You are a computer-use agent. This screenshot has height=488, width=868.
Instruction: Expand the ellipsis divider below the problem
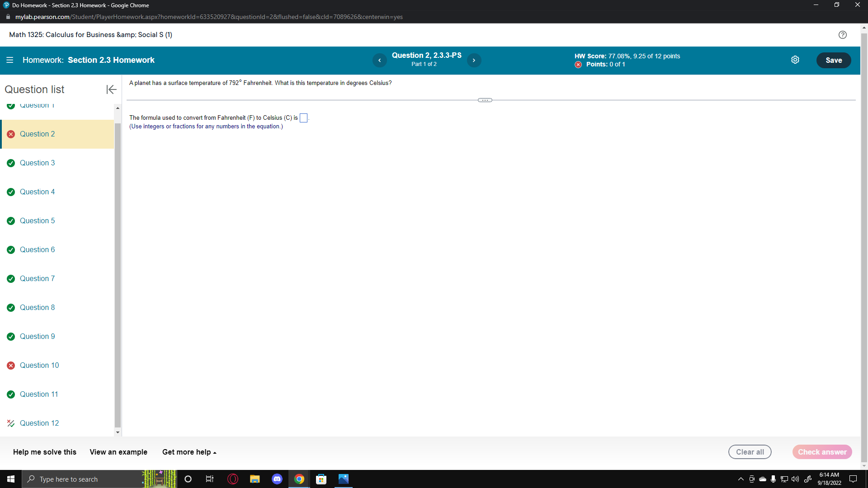pos(485,100)
